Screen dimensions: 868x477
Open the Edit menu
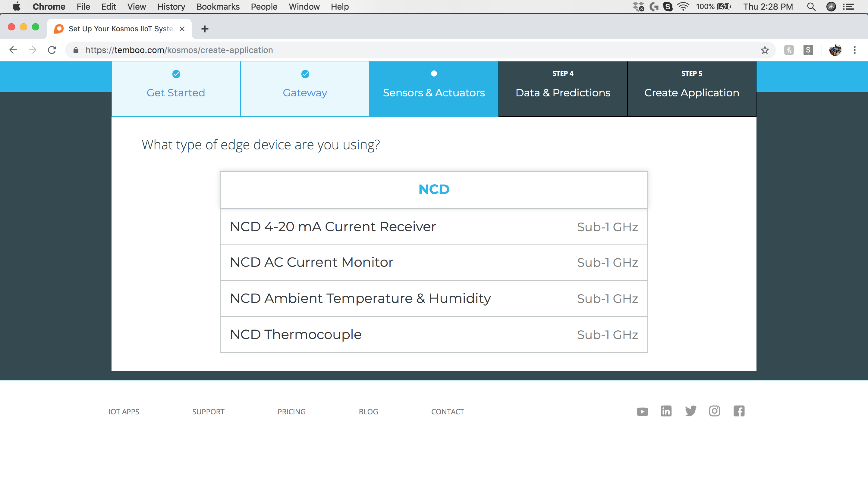point(108,7)
